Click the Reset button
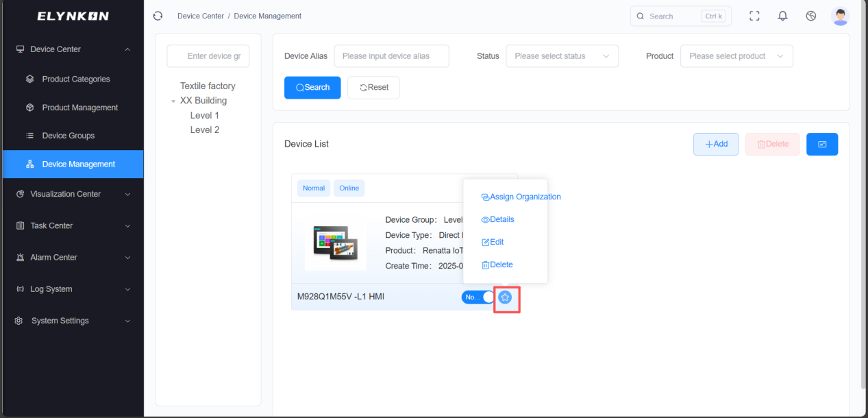The width and height of the screenshot is (868, 418). [x=373, y=88]
